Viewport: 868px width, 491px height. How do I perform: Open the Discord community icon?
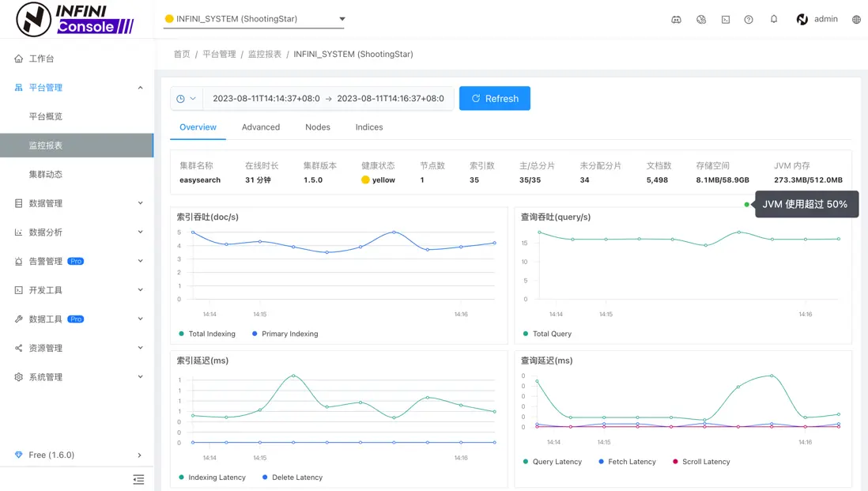[676, 20]
